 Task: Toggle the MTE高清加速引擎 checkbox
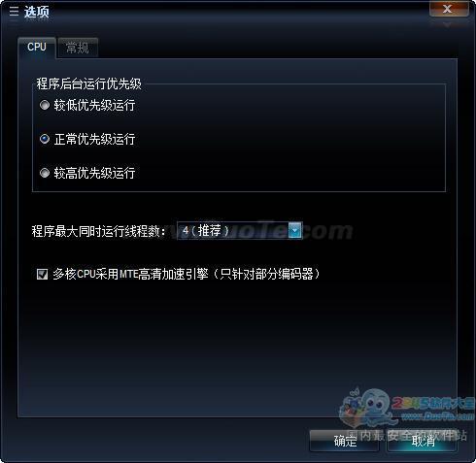43,274
